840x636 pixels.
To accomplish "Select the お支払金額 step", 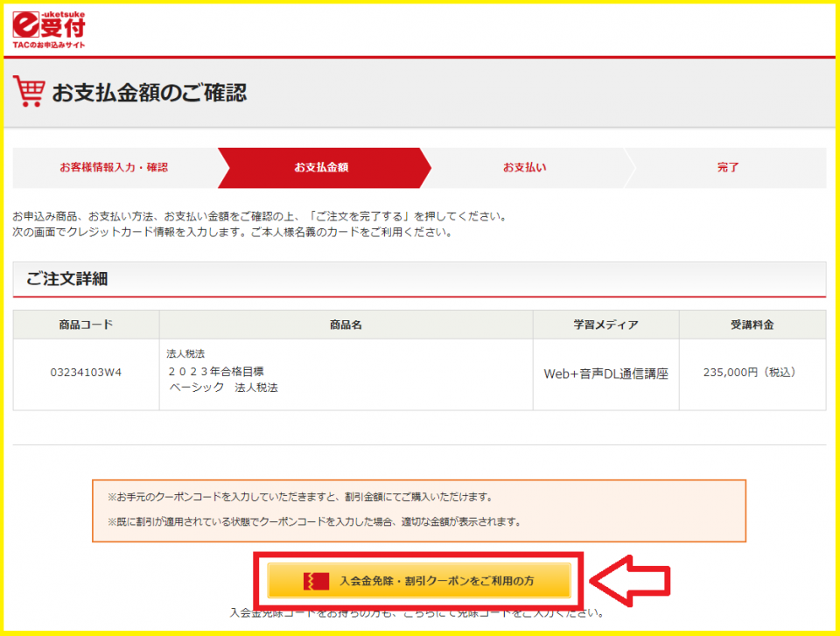I will [321, 167].
